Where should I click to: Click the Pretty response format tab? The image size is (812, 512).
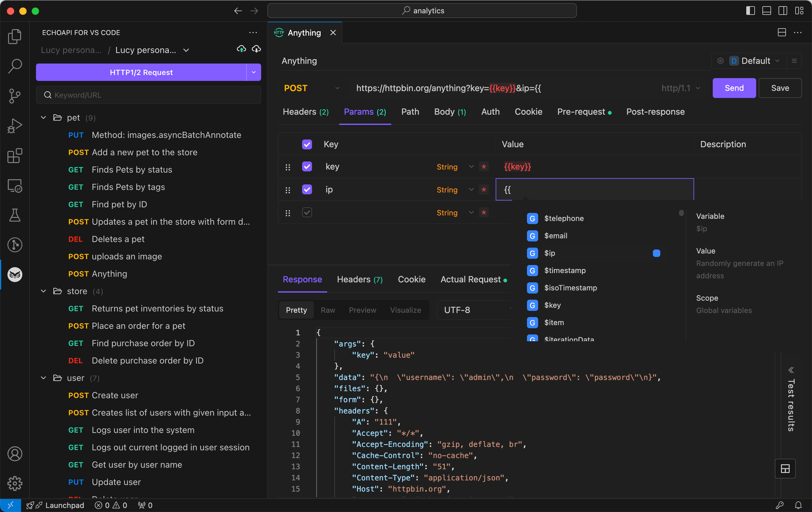(296, 310)
